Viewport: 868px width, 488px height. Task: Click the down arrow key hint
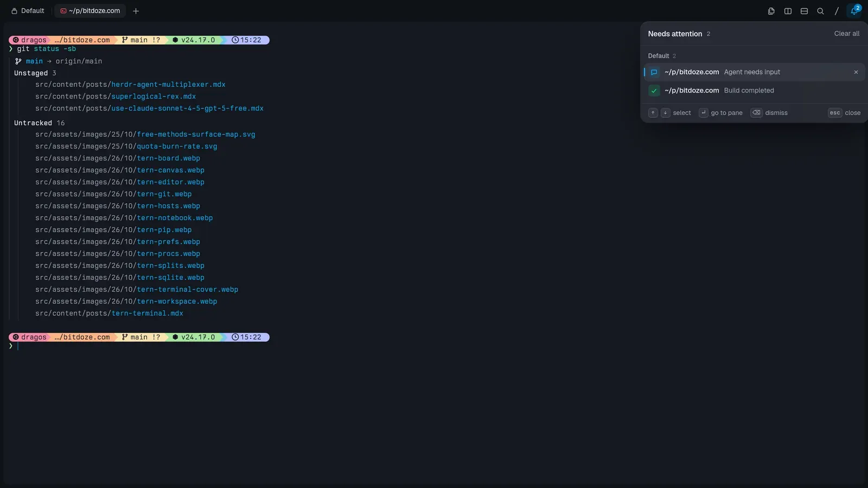(665, 113)
